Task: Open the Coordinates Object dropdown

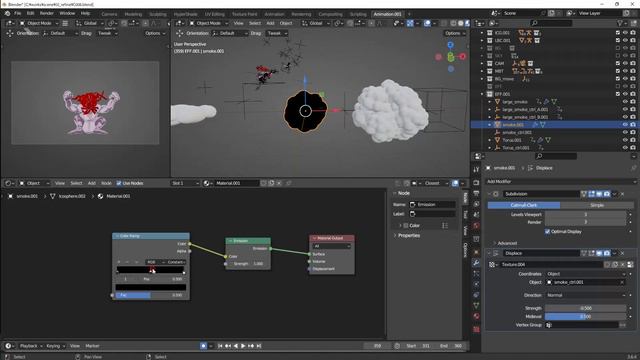Action: (x=585, y=274)
